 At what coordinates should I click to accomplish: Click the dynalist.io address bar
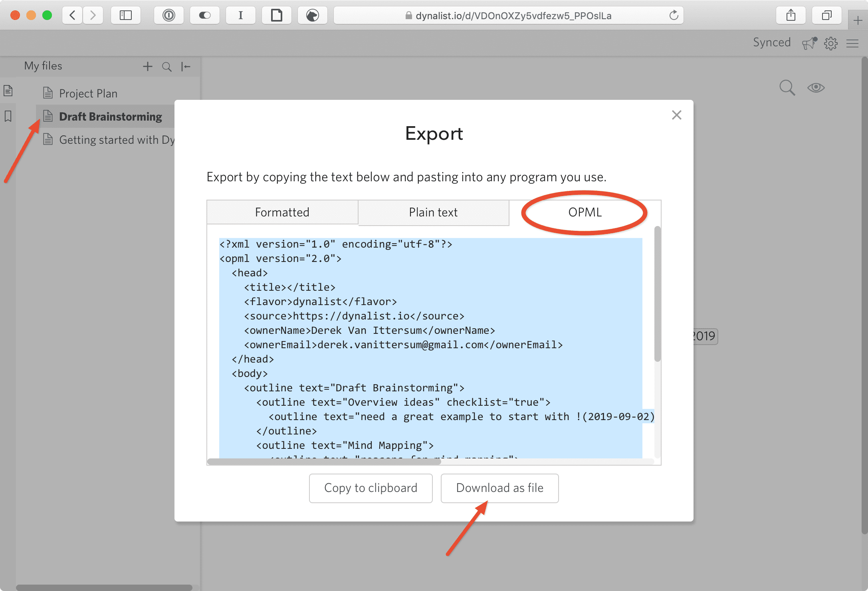508,15
